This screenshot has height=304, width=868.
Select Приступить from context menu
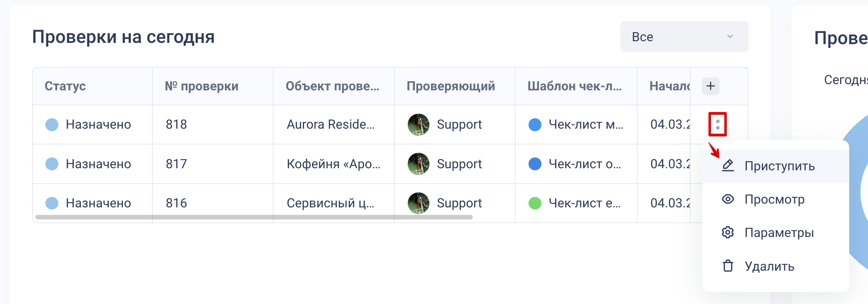[x=779, y=166]
